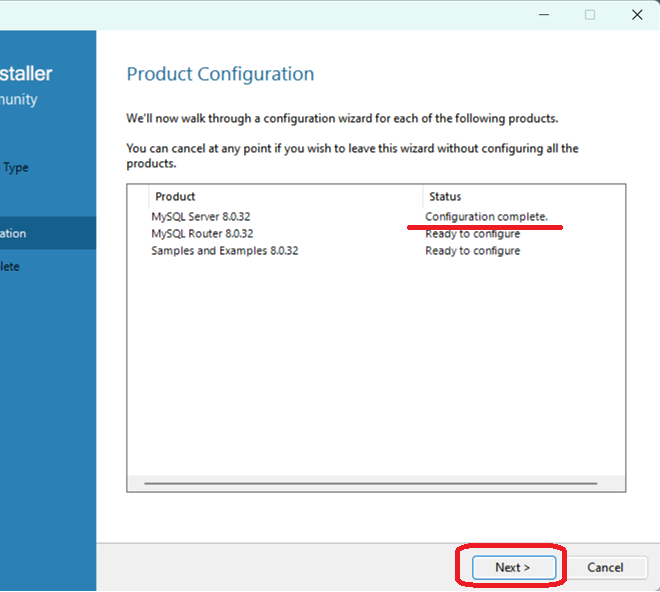Select the MySQL Server 8.0.32 row
The width and height of the screenshot is (660, 592).
376,216
